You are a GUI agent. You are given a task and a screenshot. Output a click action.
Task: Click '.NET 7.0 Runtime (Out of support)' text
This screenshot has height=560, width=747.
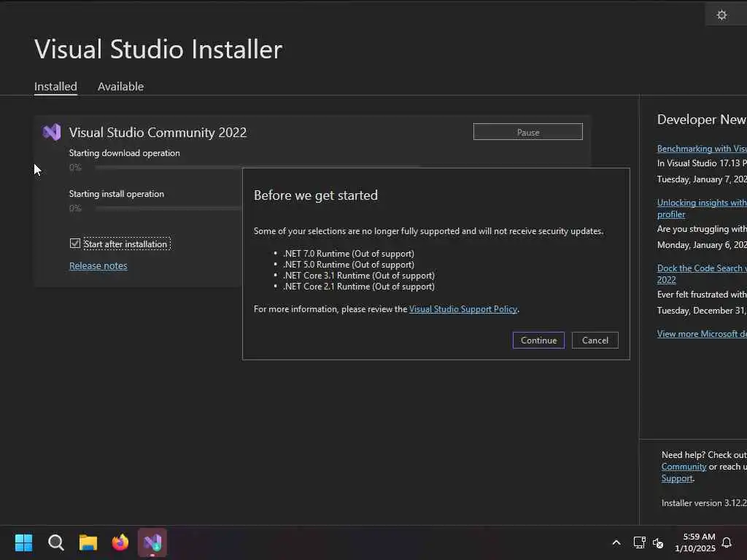click(349, 254)
